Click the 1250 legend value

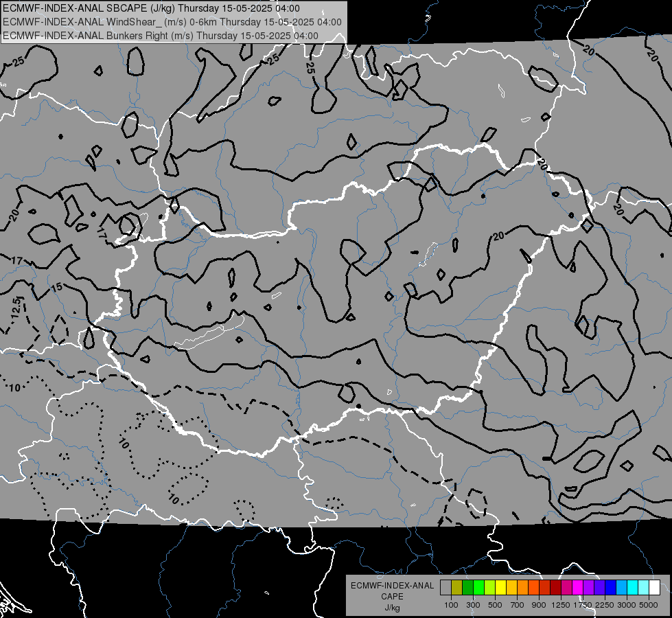(x=561, y=605)
